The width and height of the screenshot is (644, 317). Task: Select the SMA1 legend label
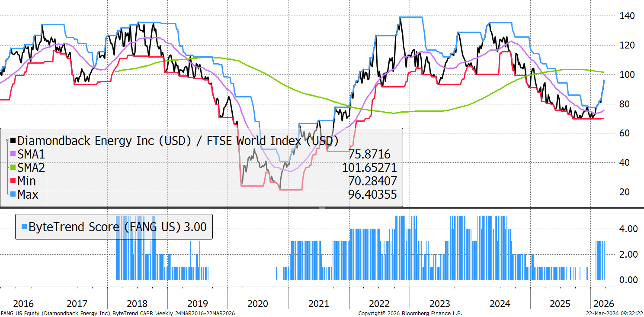31,154
